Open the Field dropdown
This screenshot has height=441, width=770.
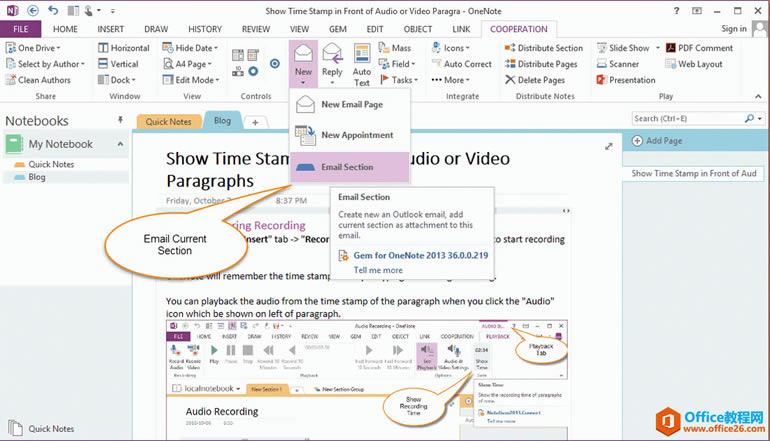click(x=397, y=64)
